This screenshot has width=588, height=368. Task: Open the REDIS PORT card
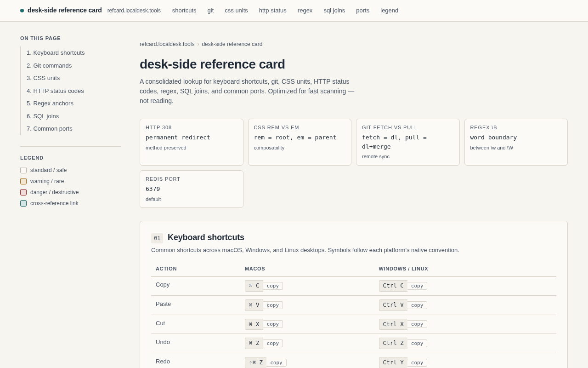click(192, 189)
